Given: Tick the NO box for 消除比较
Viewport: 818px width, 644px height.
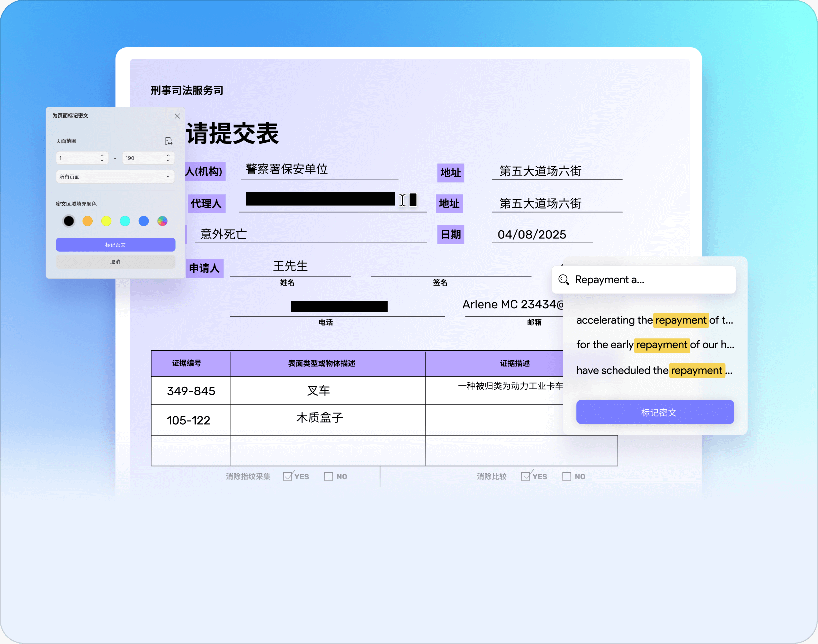Looking at the screenshot, I should click(x=567, y=477).
